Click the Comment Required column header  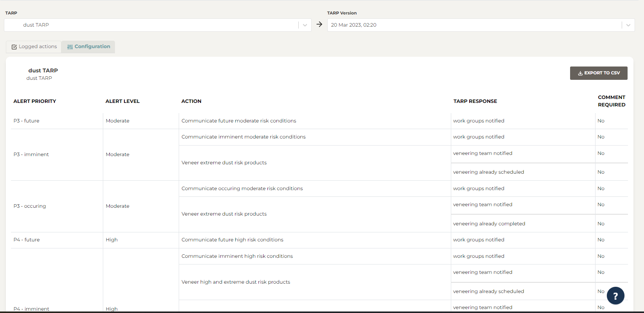pos(612,101)
